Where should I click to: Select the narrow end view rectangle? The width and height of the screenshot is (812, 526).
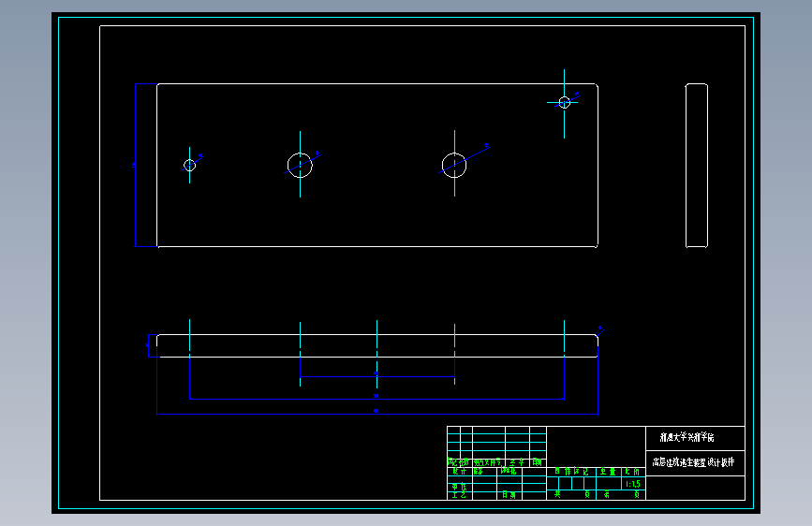point(697,166)
